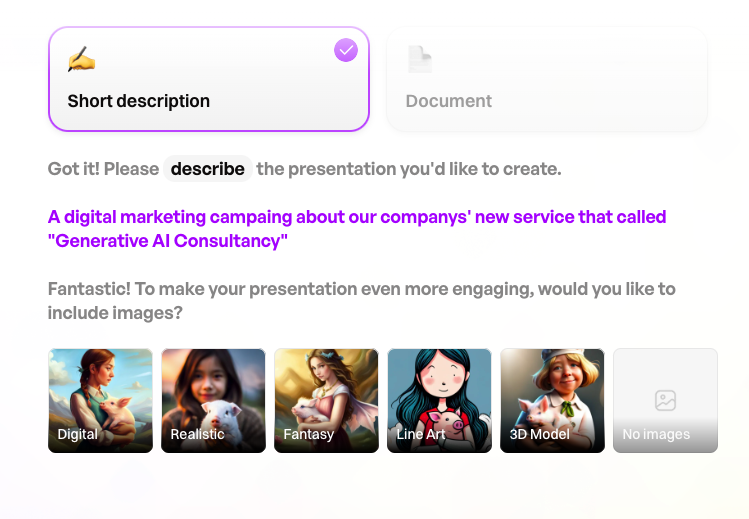This screenshot has height=519, width=749.
Task: Click the "Short description" label text
Action: 139,101
